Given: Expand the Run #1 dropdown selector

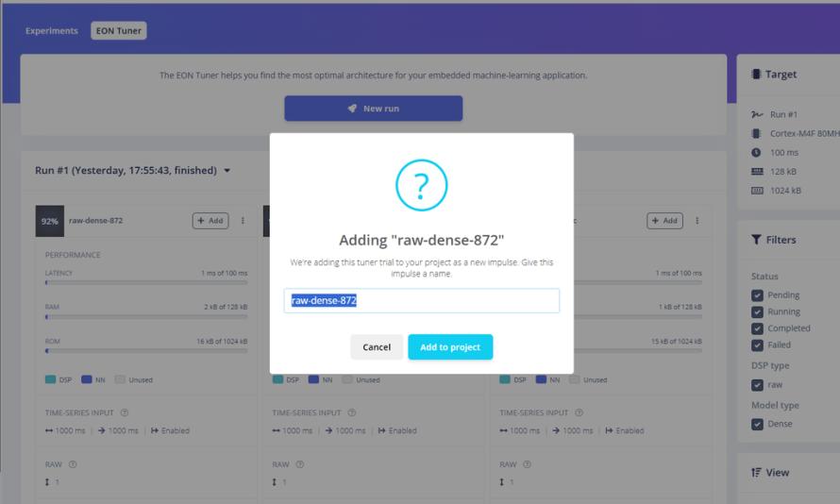Looking at the screenshot, I should (133, 170).
